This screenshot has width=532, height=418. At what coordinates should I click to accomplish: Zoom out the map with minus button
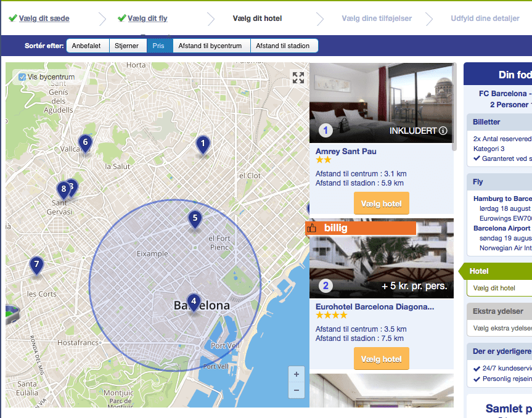pos(297,390)
